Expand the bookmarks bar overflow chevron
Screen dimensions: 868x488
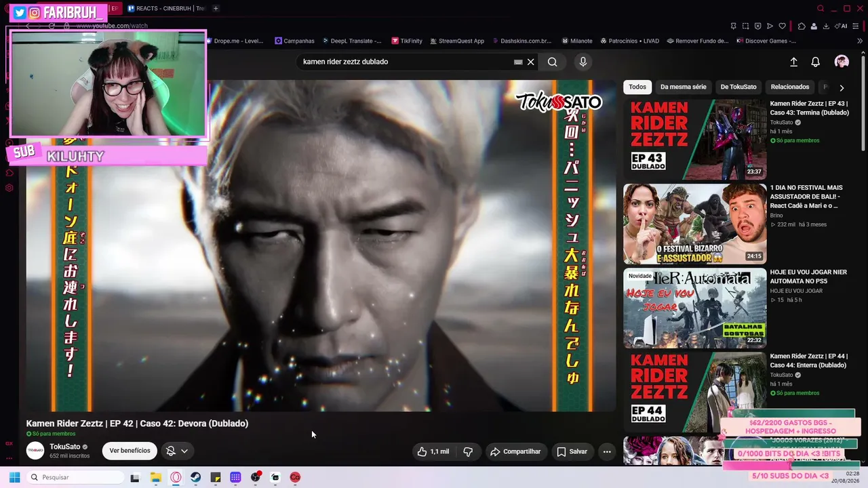(861, 41)
